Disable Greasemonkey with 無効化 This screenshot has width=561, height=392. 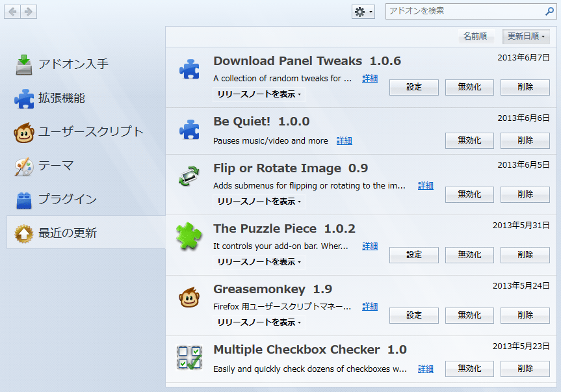point(469,315)
